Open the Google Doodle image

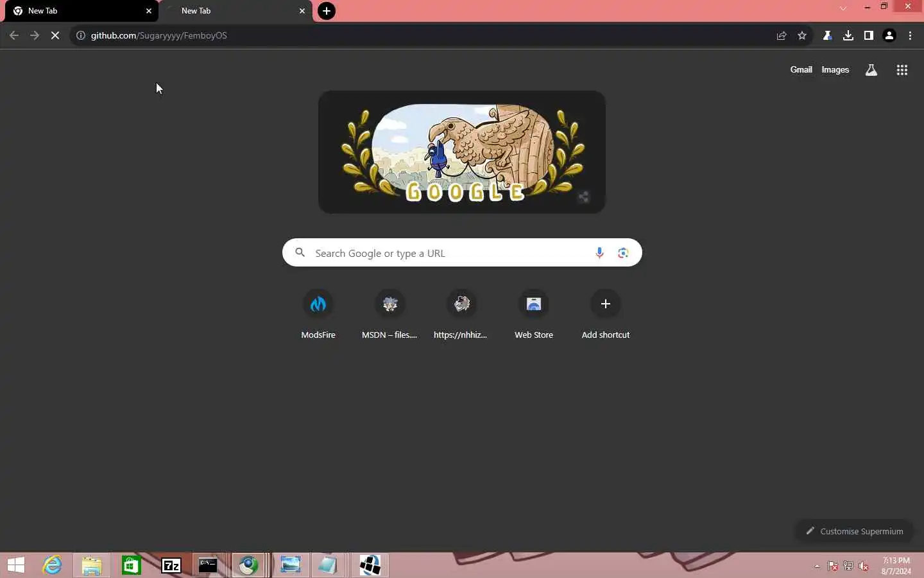[462, 152]
